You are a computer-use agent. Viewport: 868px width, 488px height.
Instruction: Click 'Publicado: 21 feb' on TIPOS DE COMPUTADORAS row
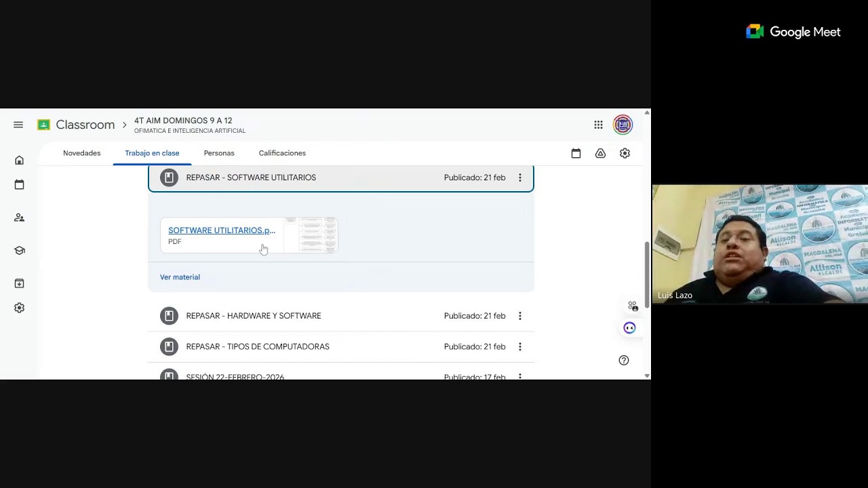click(475, 346)
